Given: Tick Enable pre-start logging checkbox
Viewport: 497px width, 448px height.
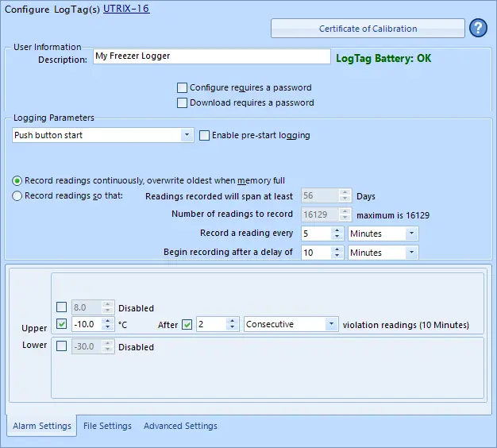Looking at the screenshot, I should (x=205, y=135).
